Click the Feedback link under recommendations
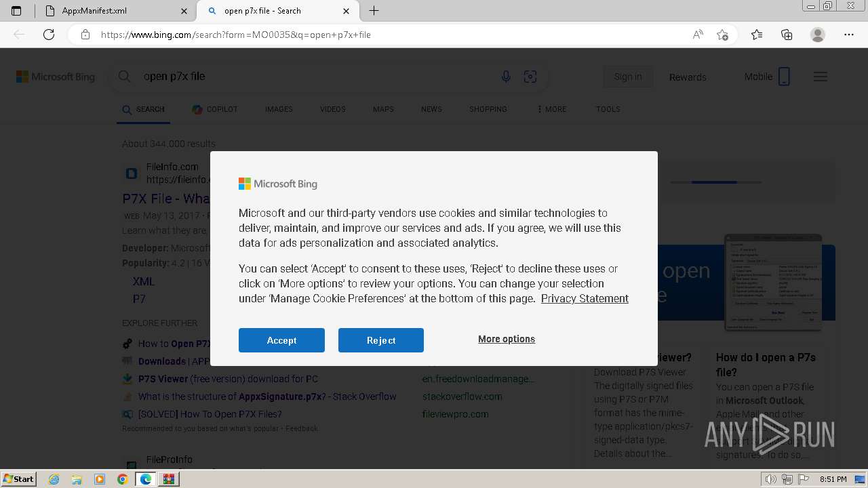 coord(301,428)
